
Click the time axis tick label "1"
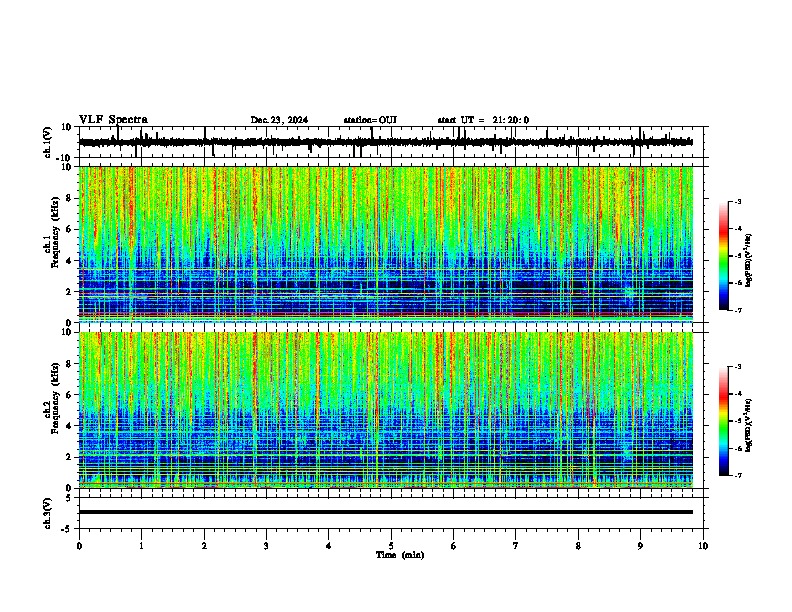click(141, 546)
